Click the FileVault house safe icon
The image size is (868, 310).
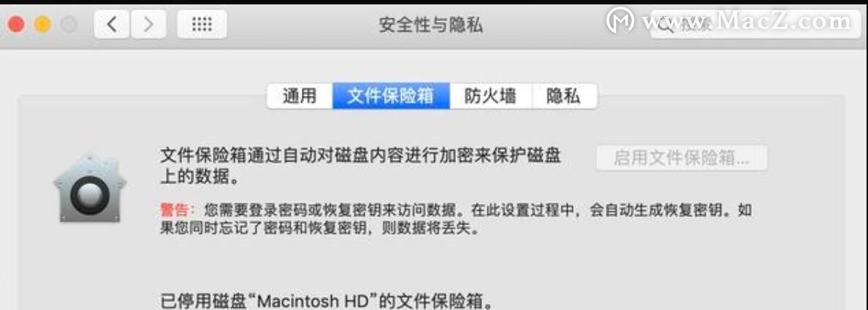[90, 189]
